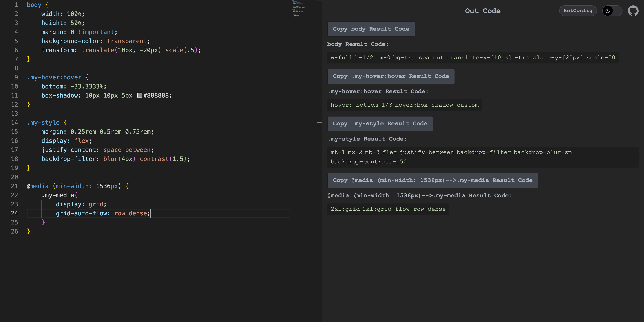The width and height of the screenshot is (644, 322).
Task: Click the transform translate scale line
Action: 121,50
